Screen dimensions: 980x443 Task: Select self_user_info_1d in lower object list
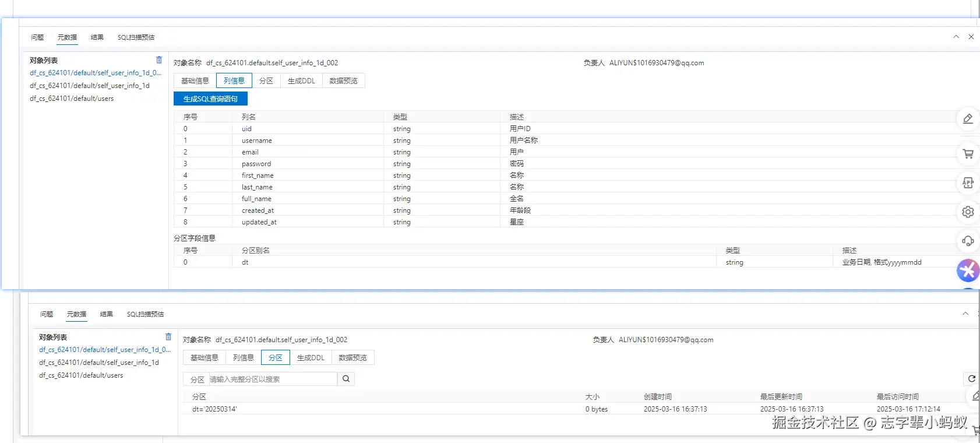(x=99, y=363)
